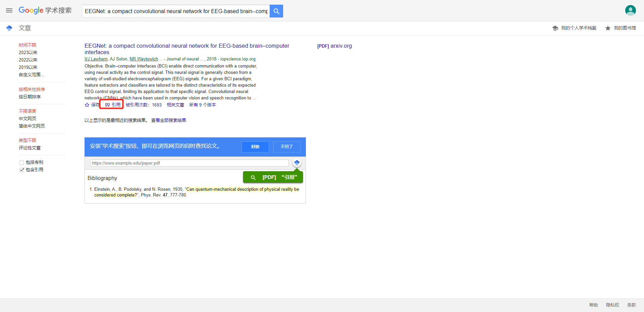Click the highlighted Einstein paper title text
Screen dimensions: 644x312
click(197, 192)
